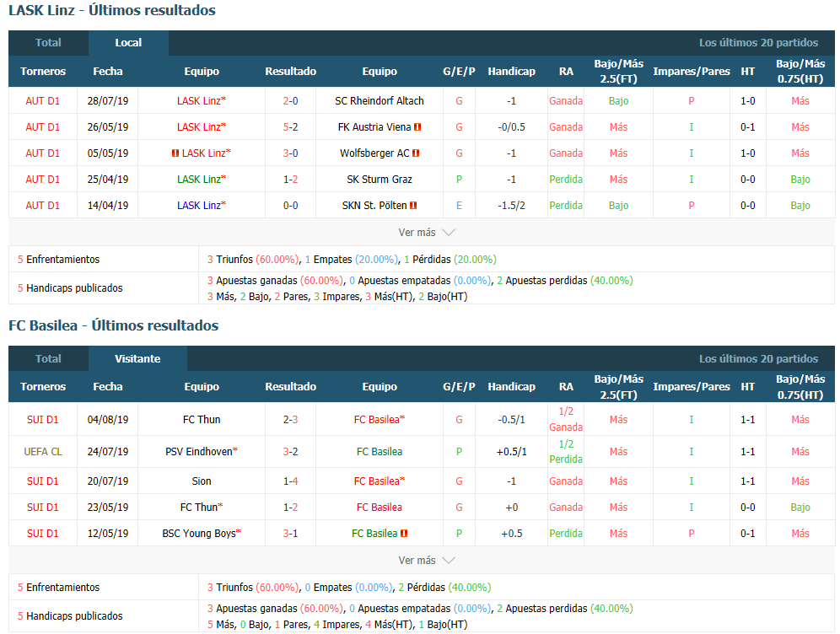Click handicap value -1.5/2 on 14/04/19 row
The image size is (840, 634).
512,206
